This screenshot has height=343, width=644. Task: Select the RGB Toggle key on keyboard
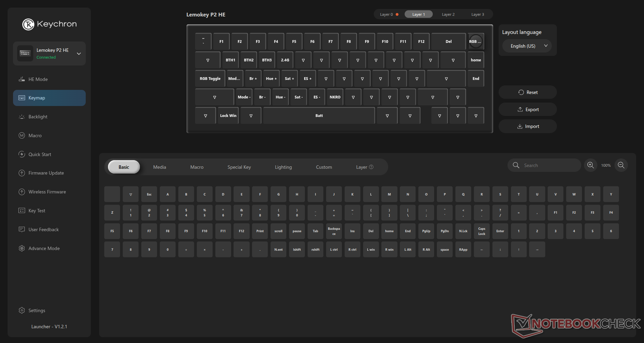210,79
